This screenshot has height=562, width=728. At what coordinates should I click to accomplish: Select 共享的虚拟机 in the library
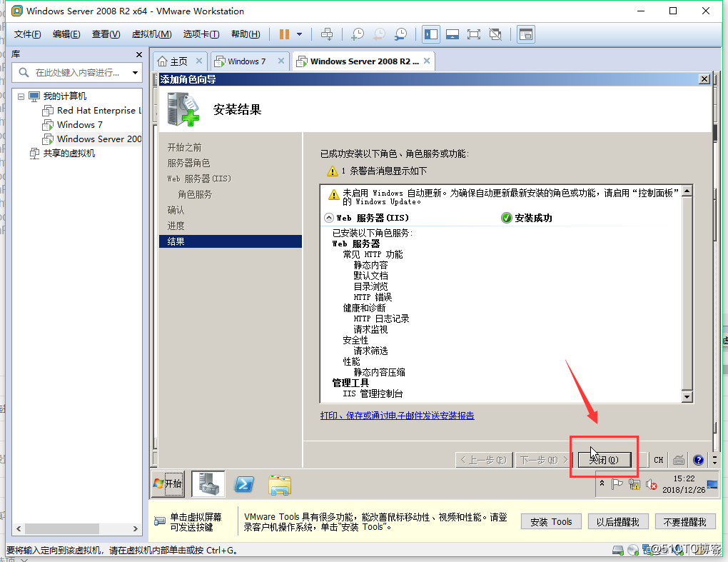point(63,154)
